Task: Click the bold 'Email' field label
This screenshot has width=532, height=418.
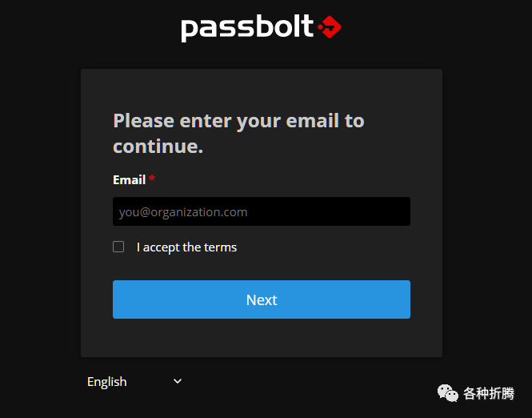Action: (x=129, y=179)
